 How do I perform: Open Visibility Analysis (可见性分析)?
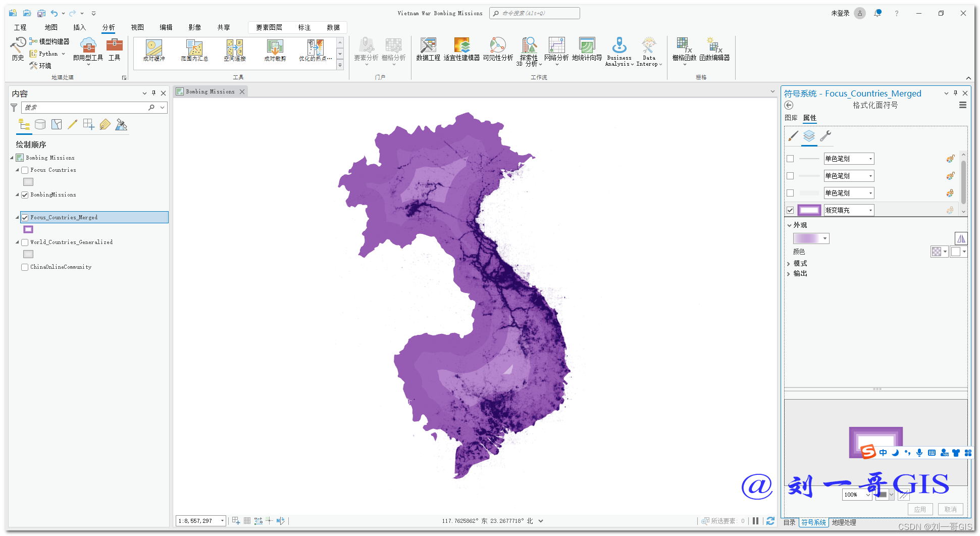pyautogui.click(x=498, y=50)
